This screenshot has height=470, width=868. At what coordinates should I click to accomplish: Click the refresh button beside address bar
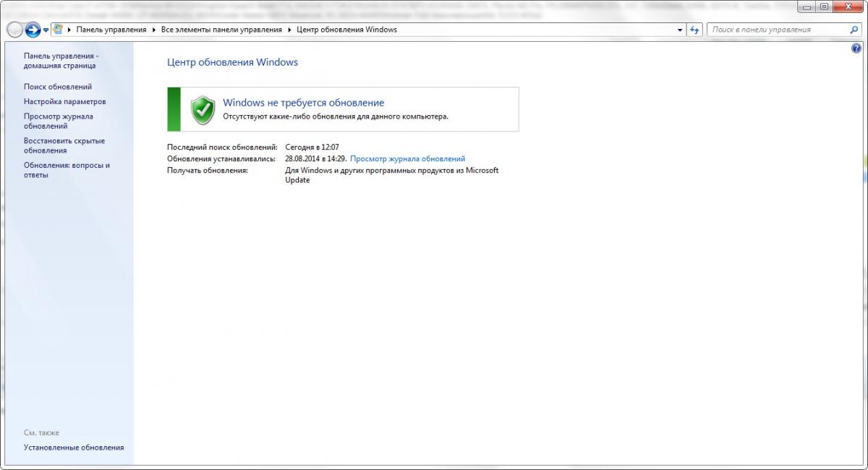pyautogui.click(x=695, y=30)
